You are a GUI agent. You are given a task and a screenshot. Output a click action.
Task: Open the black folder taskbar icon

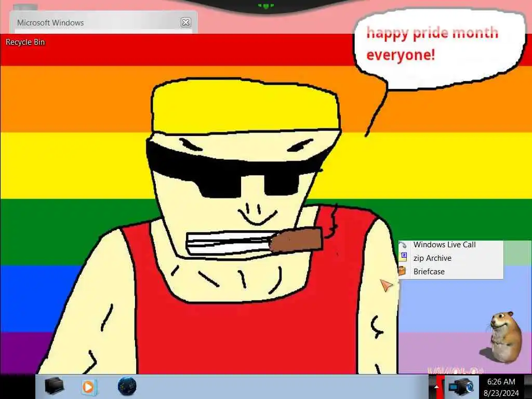[54, 386]
